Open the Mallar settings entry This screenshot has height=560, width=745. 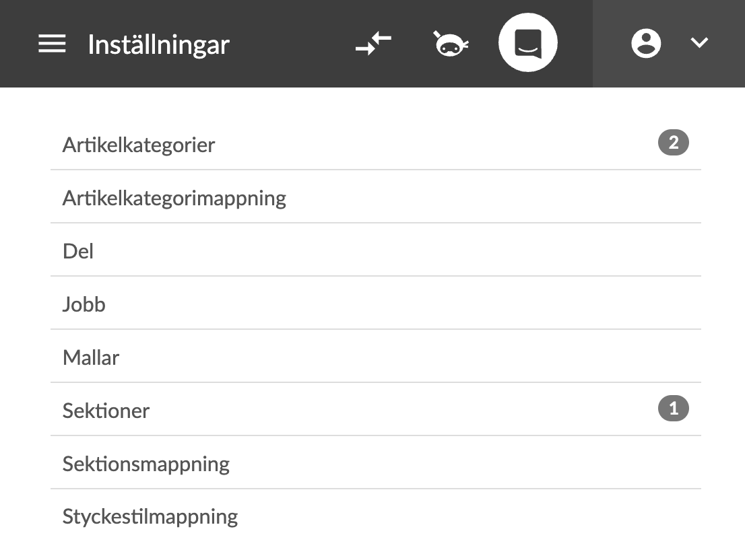91,357
